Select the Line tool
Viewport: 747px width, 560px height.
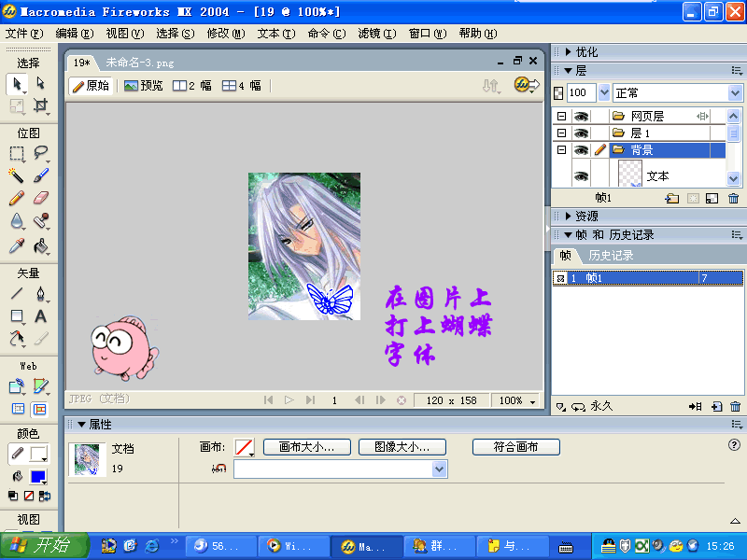[17, 293]
